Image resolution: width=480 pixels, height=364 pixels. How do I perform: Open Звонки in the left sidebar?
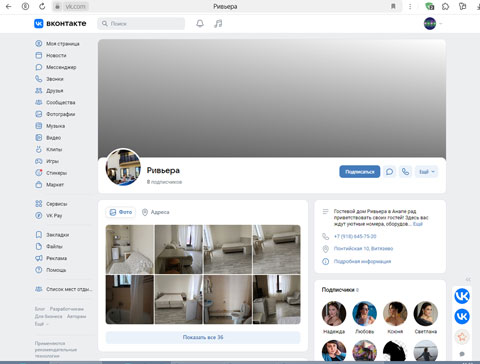tap(49, 79)
